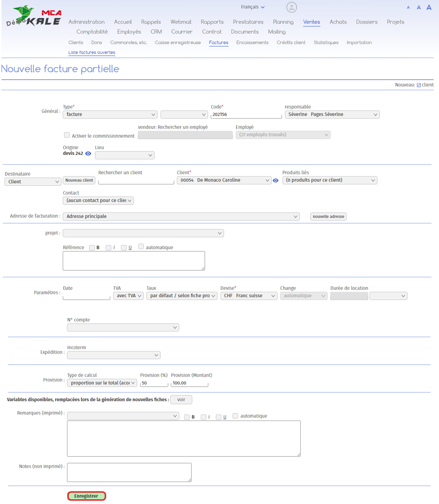Viewport: 439px width, 504px height.
Task: Select the smallest font size A
Action: (x=408, y=8)
